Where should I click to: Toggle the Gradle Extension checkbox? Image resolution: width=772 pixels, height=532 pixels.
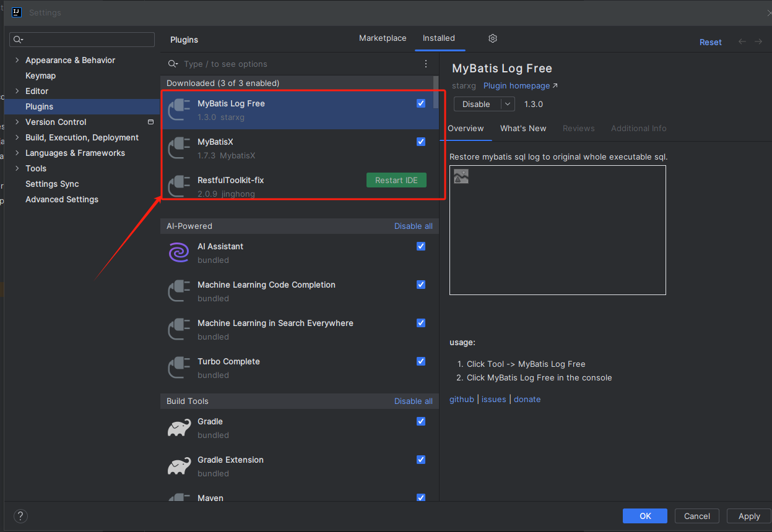point(421,460)
